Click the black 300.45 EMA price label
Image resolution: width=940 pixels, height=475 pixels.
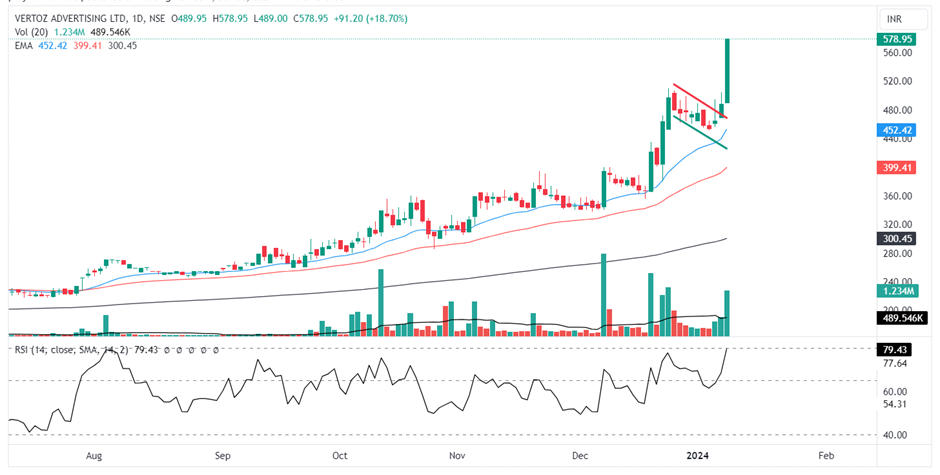tap(895, 239)
